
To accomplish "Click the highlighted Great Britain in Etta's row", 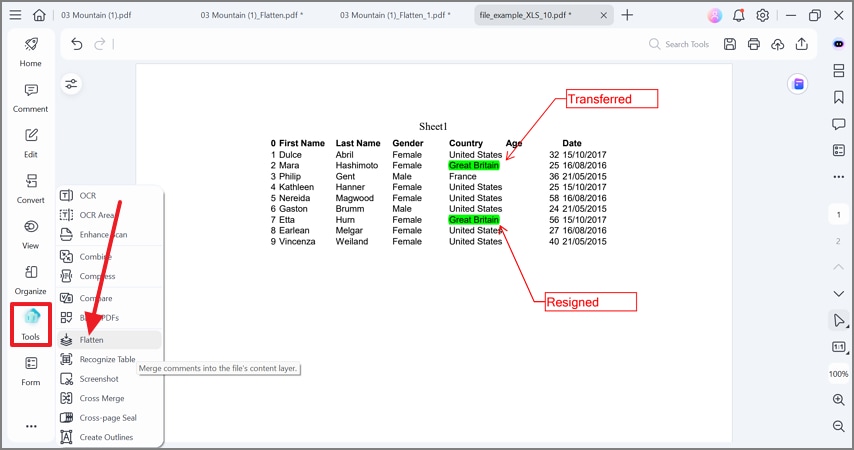I will (474, 220).
